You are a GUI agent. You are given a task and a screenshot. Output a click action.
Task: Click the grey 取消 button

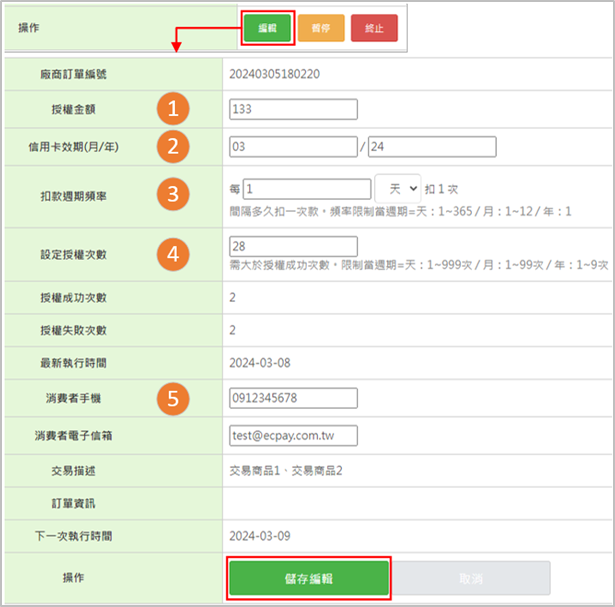tap(470, 579)
